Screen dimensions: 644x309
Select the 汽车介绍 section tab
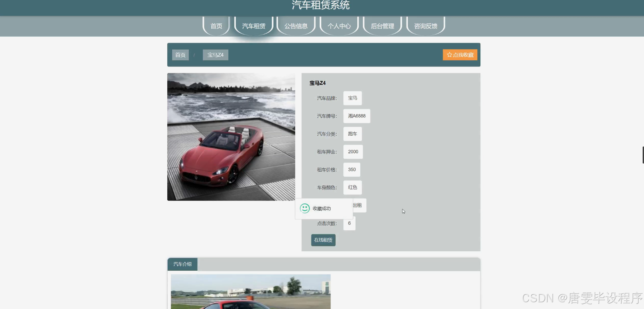point(183,264)
